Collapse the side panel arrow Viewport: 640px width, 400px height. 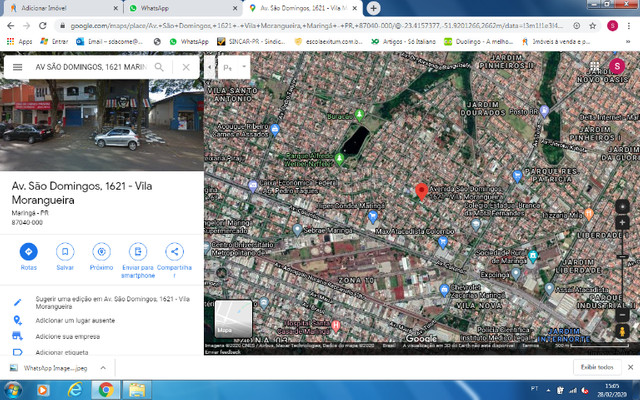(x=209, y=67)
